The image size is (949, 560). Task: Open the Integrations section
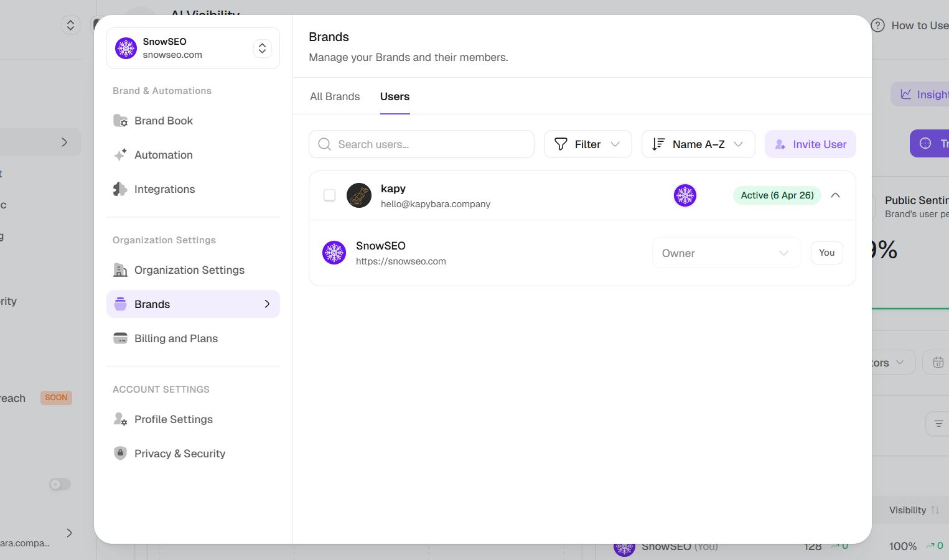tap(164, 189)
